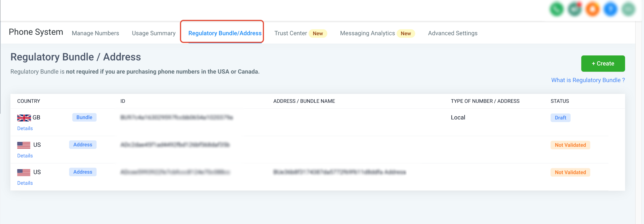Click the green phone dialer icon

pyautogui.click(x=557, y=9)
